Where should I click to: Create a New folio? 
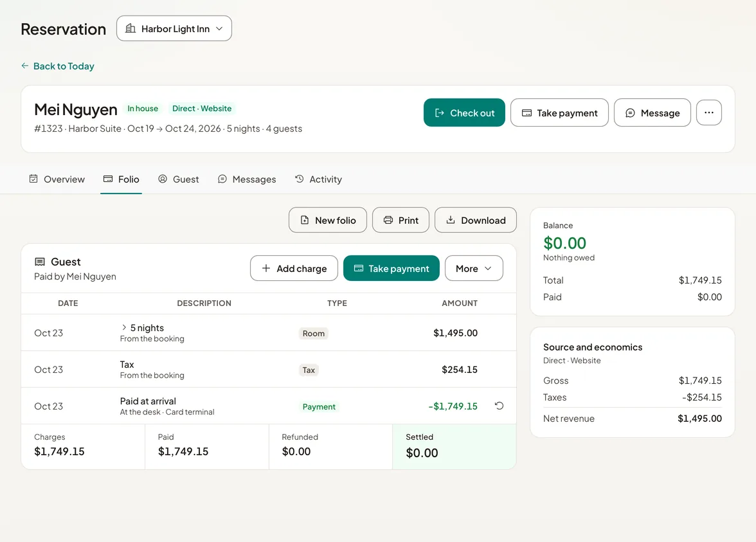(328, 221)
